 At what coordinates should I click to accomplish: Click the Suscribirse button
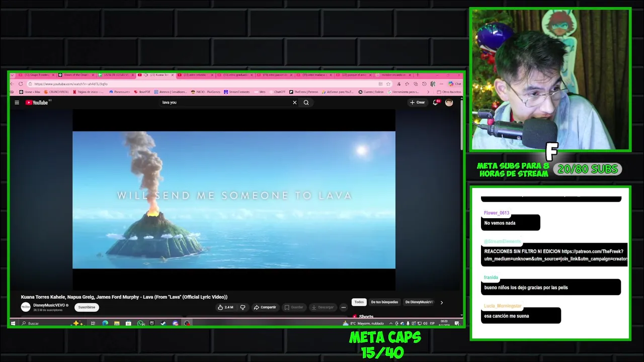point(87,307)
